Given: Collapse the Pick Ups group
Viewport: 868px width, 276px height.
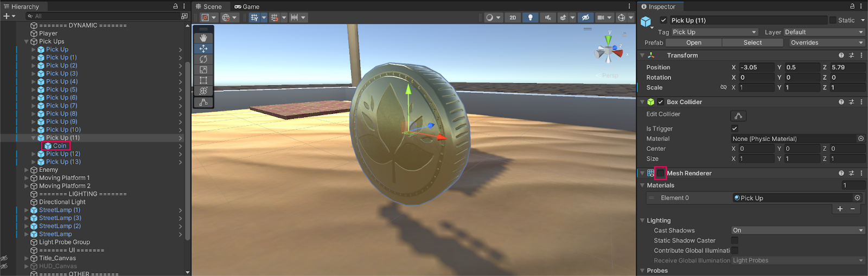Looking at the screenshot, I should 27,41.
